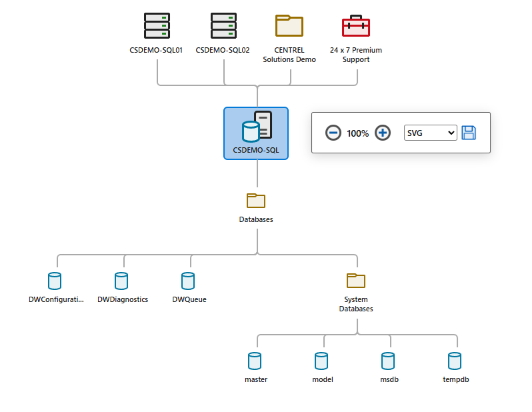Image resolution: width=532 pixels, height=412 pixels.
Task: Click the 24 x 7 Premium Support label
Action: click(356, 55)
